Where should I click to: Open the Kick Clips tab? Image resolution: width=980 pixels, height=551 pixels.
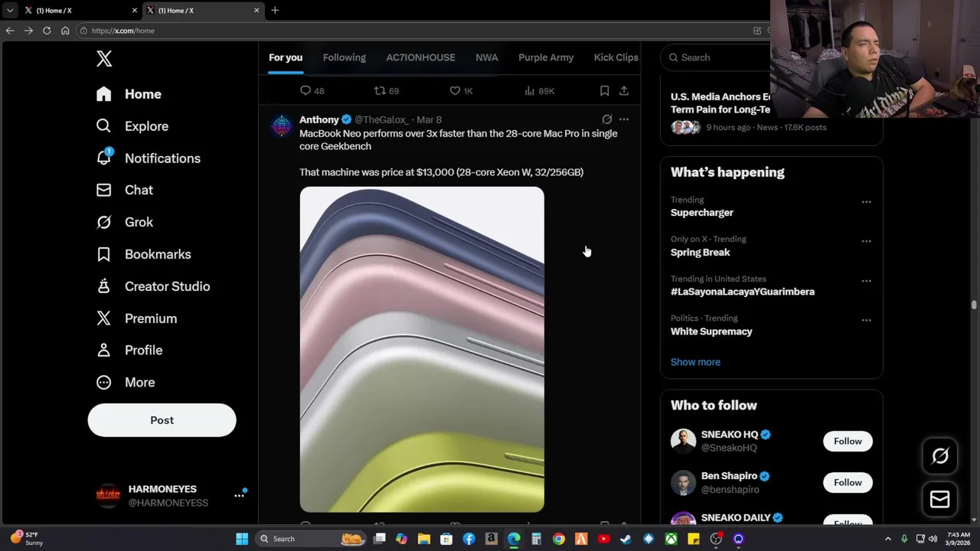coord(616,57)
